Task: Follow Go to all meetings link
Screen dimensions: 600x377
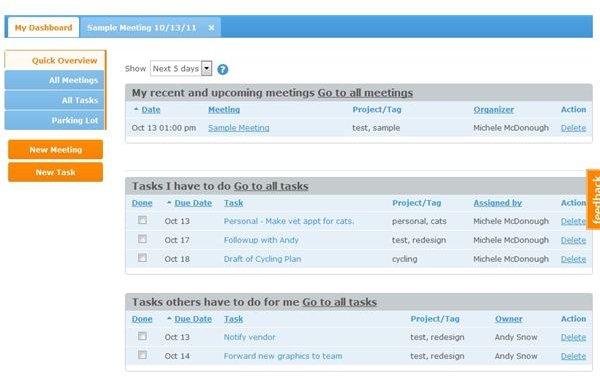Action: pyautogui.click(x=365, y=93)
